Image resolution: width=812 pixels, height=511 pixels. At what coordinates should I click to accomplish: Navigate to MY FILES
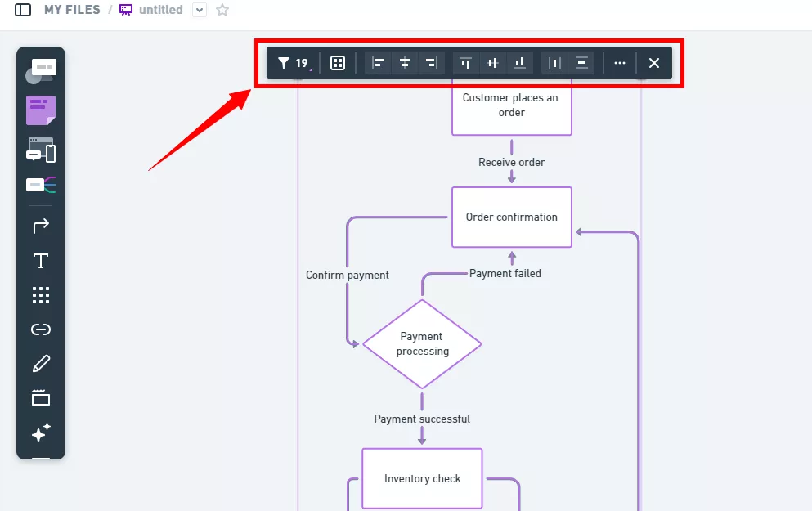pos(72,10)
